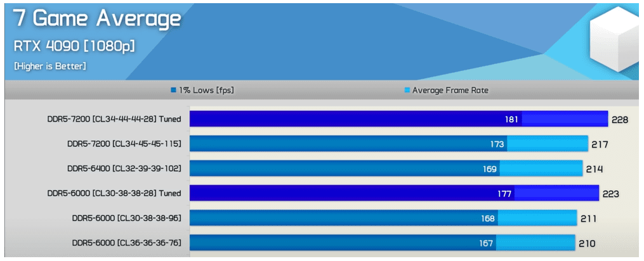Click the 223 average frame rate value
The height and width of the screenshot is (261, 644).
610,194
